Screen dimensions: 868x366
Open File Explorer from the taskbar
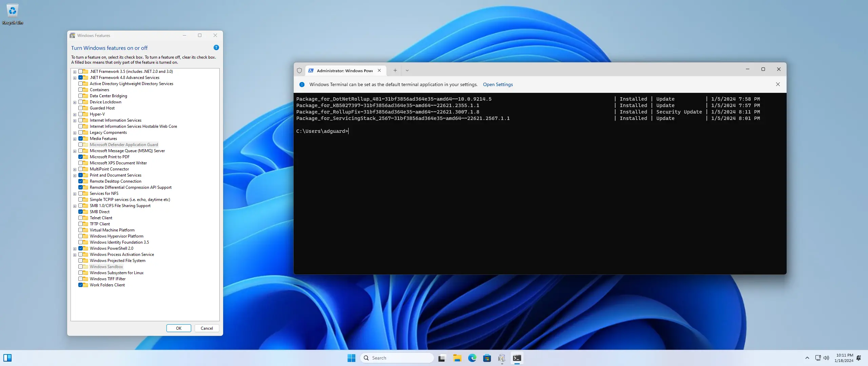[x=457, y=358]
